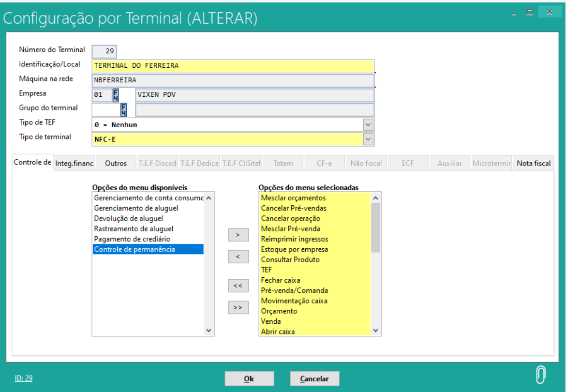Click the Cancelar button
The image size is (566, 392).
314,379
